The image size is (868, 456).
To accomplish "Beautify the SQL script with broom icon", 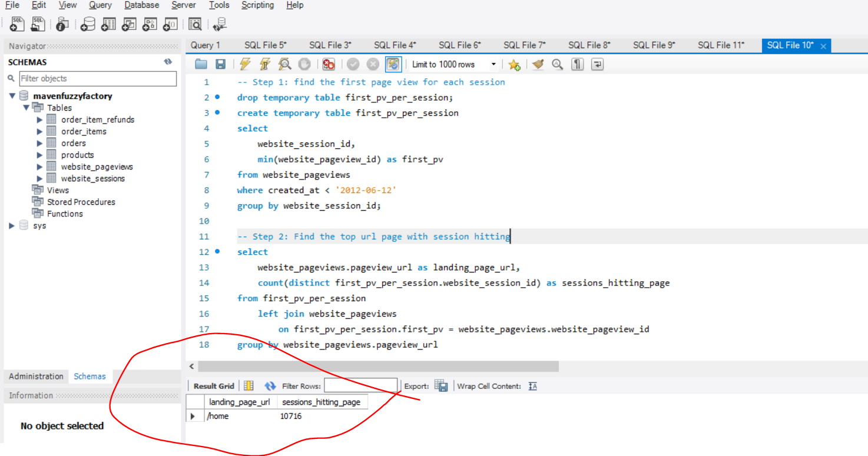I will click(x=538, y=64).
